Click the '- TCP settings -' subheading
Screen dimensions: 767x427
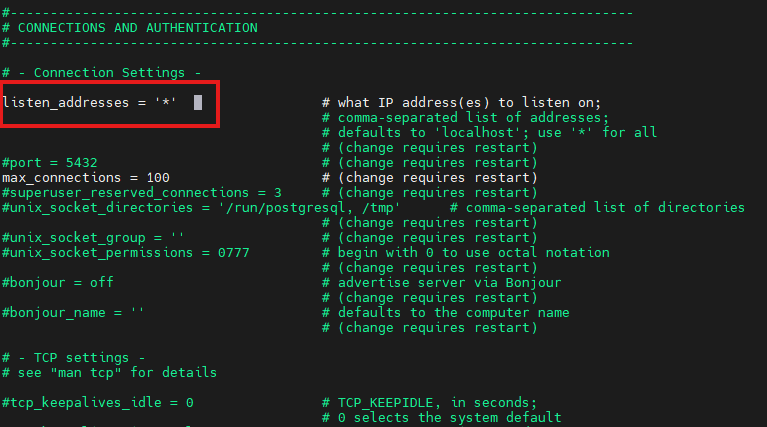click(x=82, y=358)
